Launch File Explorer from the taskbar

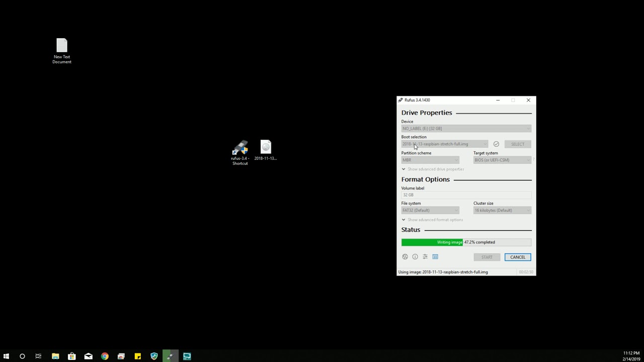[55, 356]
